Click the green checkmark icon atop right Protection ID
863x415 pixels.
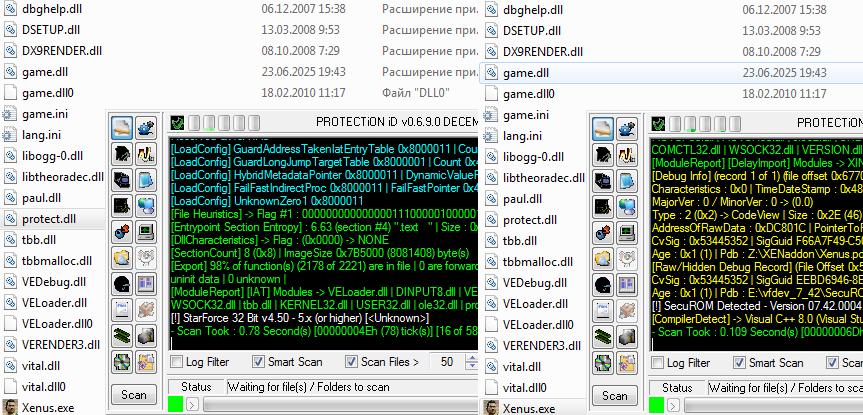click(658, 123)
